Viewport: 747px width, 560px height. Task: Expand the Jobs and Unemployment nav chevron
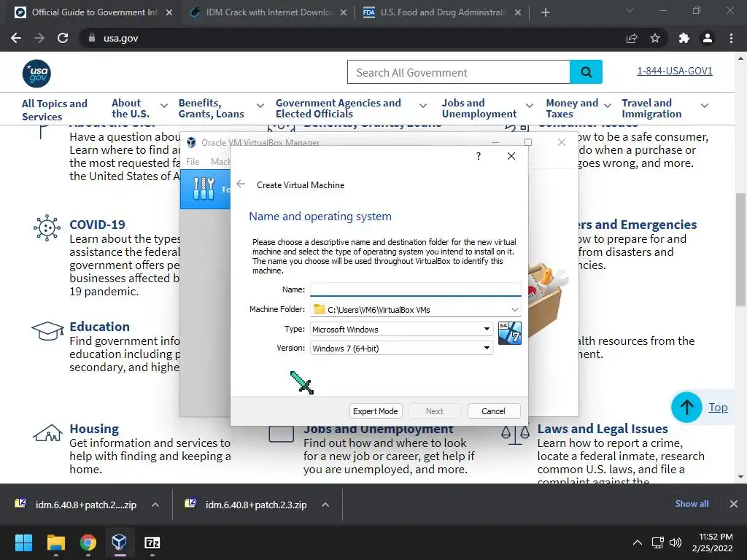point(530,106)
